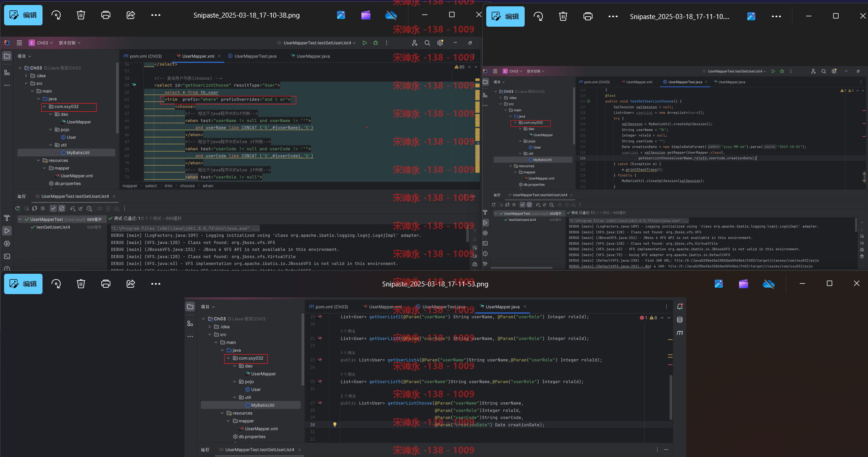Image resolution: width=868 pixels, height=457 pixels.
Task: Open Clipchamp icon in 17-11-53 viewer
Action: pyautogui.click(x=744, y=284)
